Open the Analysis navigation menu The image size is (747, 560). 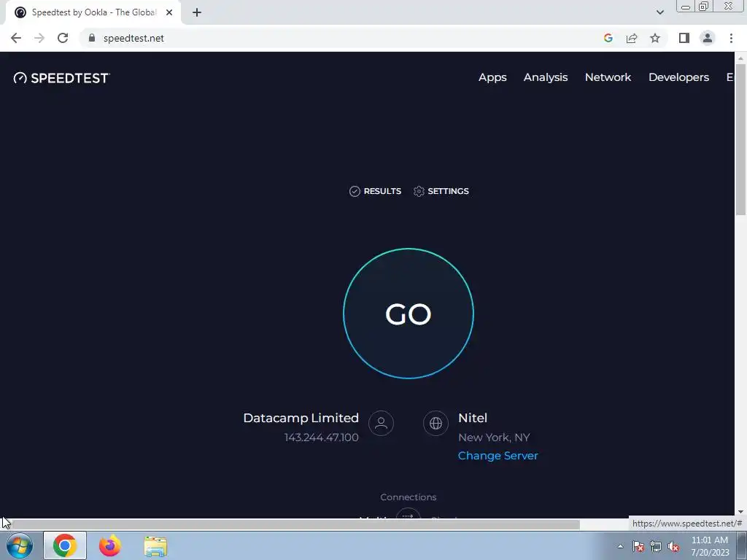coord(546,77)
